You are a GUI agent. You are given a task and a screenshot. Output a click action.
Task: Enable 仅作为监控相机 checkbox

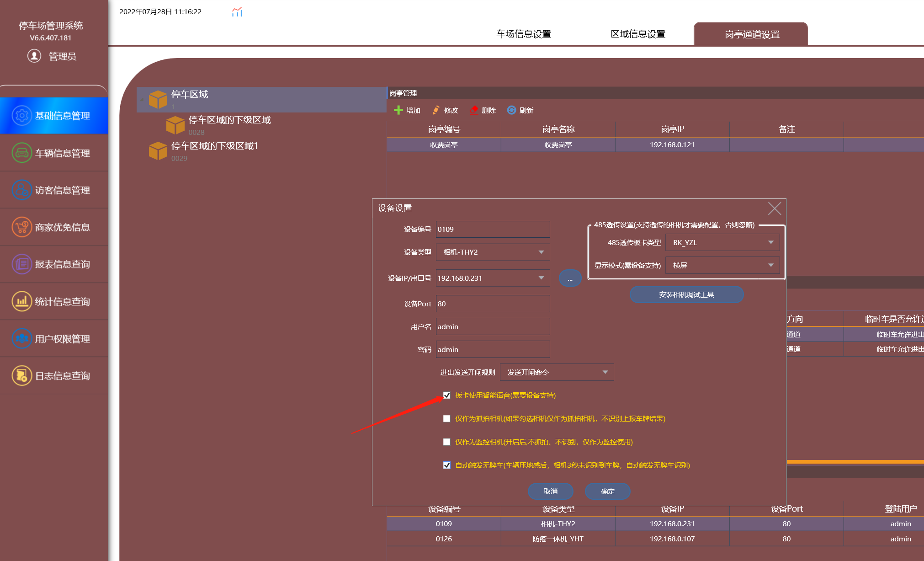point(446,442)
